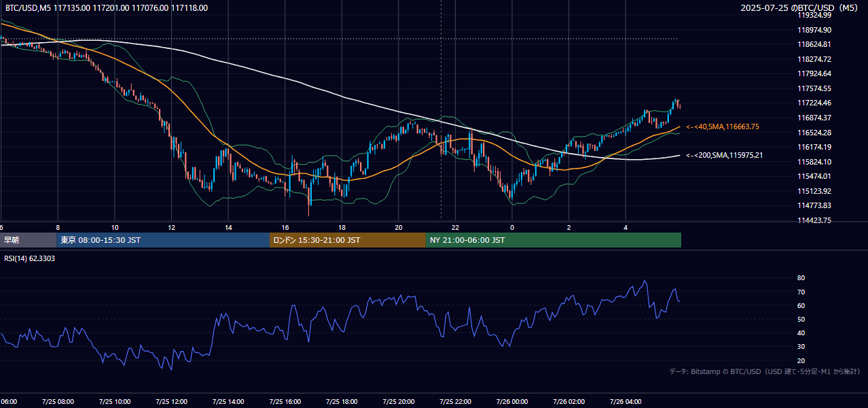This screenshot has width=868, height=408.
Task: Click the 東京 08:00-15:30 JST session bar
Action: click(x=163, y=240)
